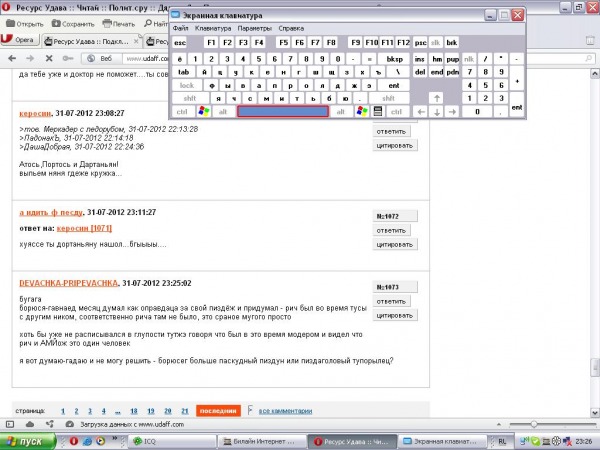This screenshot has width=600, height=450.
Task: Toggle the left shft key on the on-screen keyboard
Action: coord(190,98)
